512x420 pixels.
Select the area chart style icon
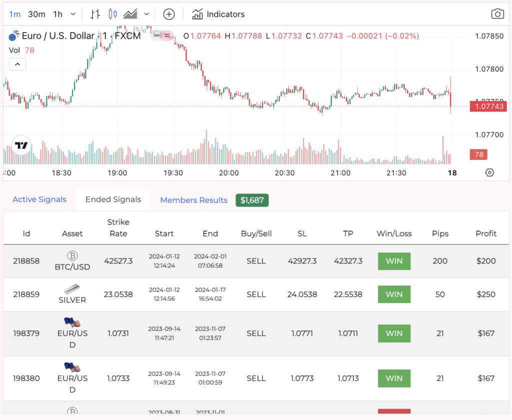pos(129,14)
